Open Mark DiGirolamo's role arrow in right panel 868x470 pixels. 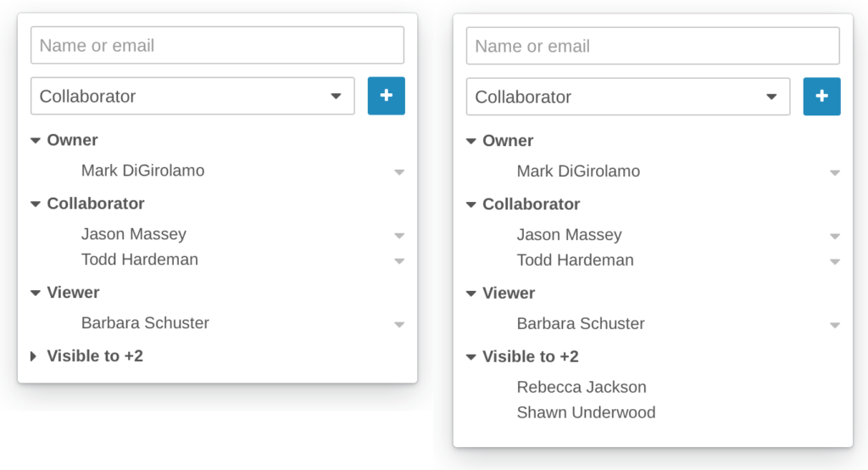(835, 172)
